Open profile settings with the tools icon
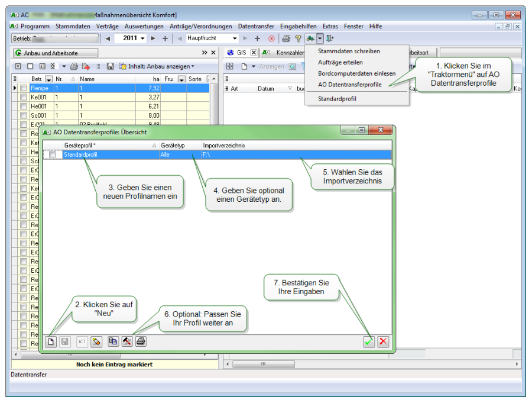Screen dimensions: 532x403 tap(127, 341)
